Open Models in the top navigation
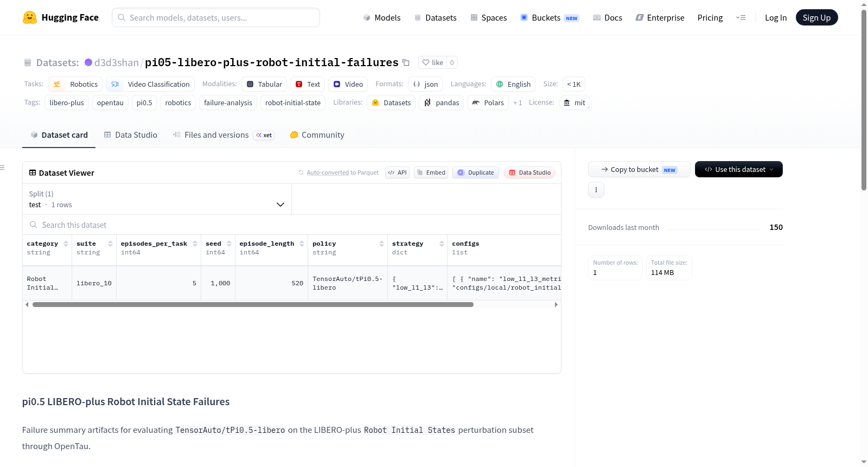The image size is (868, 467). tap(382, 17)
